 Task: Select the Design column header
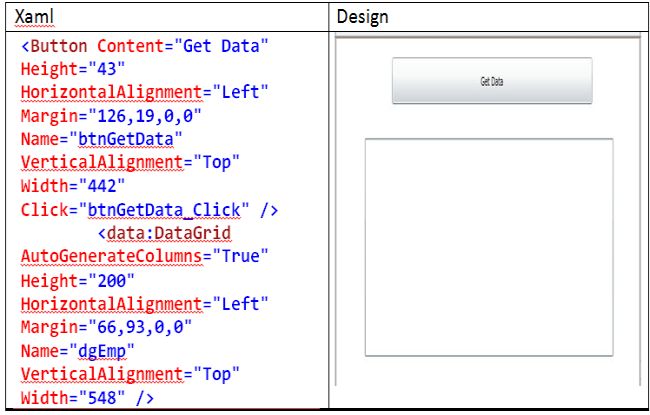tap(362, 18)
